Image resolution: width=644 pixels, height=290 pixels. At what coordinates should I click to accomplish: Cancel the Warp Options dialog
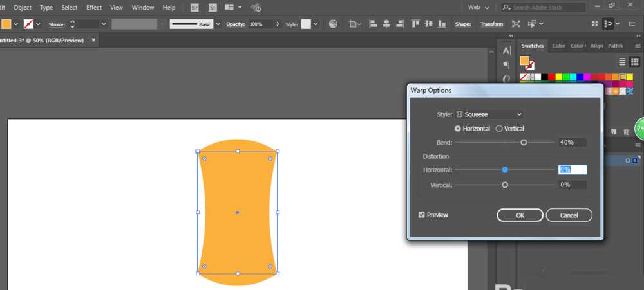(x=569, y=215)
